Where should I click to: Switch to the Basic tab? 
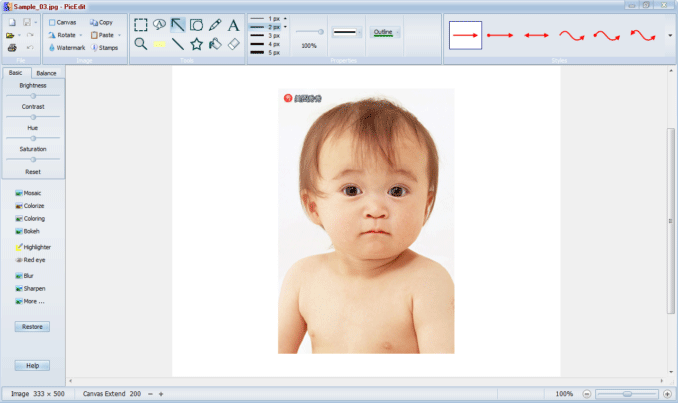[16, 73]
